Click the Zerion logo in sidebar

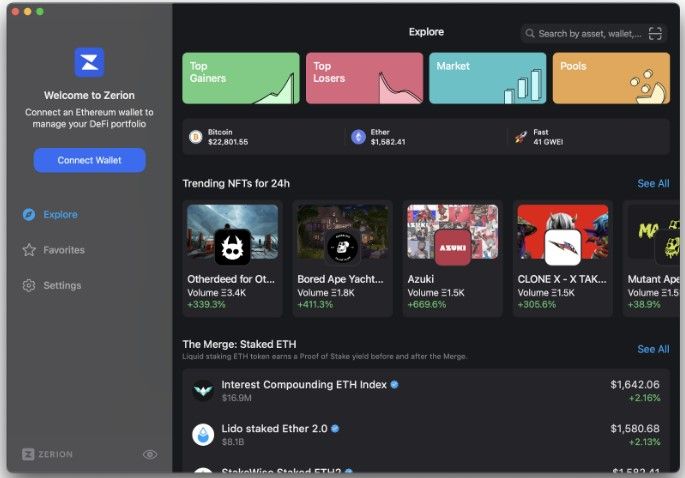[x=89, y=62]
